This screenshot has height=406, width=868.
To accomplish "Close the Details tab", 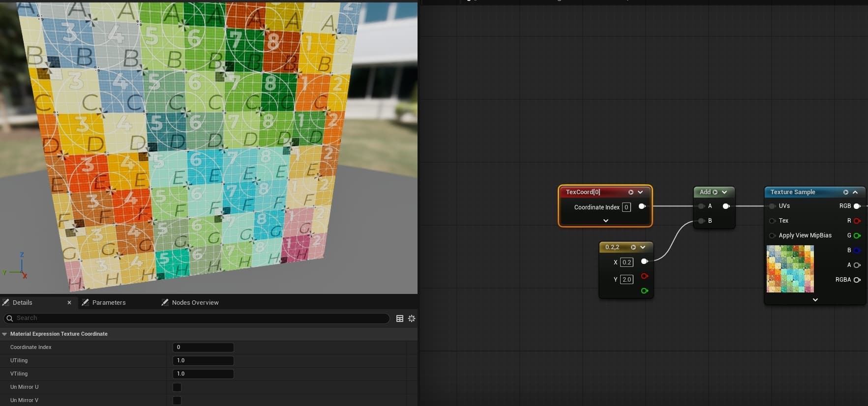I will point(69,303).
